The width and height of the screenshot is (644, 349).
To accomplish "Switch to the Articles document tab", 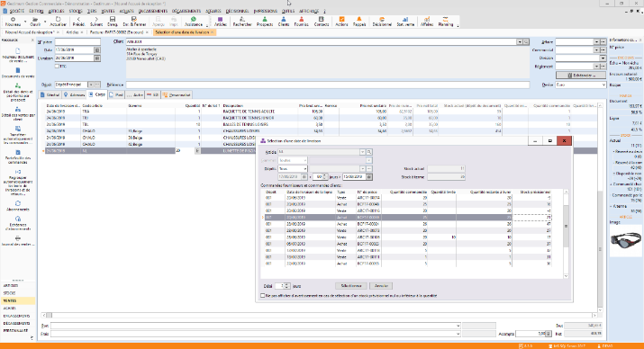I will pyautogui.click(x=75, y=32).
